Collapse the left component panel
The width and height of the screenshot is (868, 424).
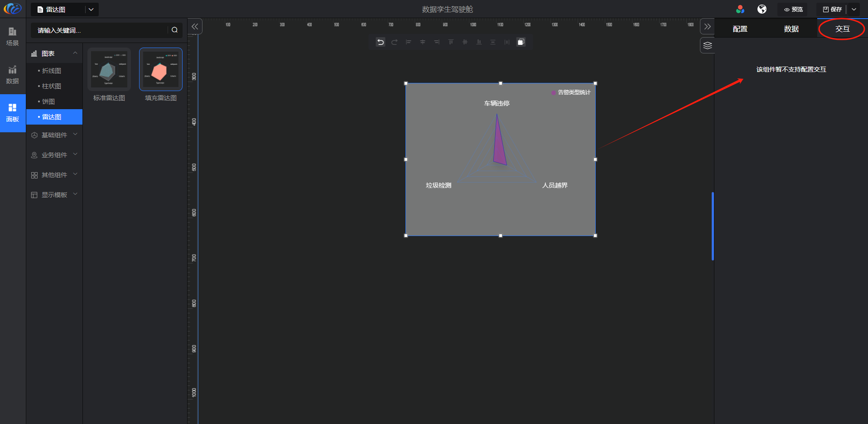(195, 27)
